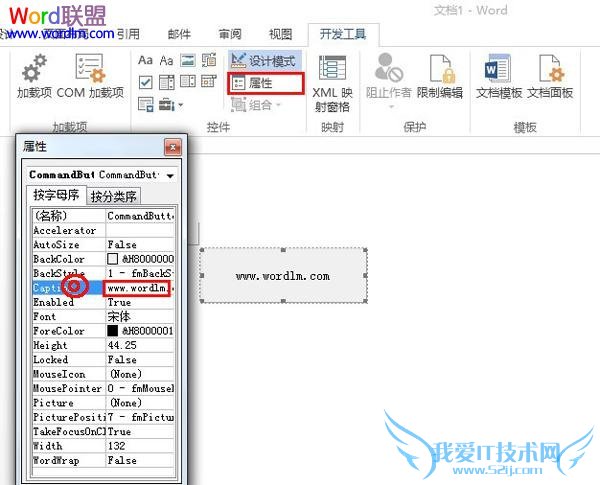Insert Plain Text content control
This screenshot has height=485, width=600.
tap(166, 60)
